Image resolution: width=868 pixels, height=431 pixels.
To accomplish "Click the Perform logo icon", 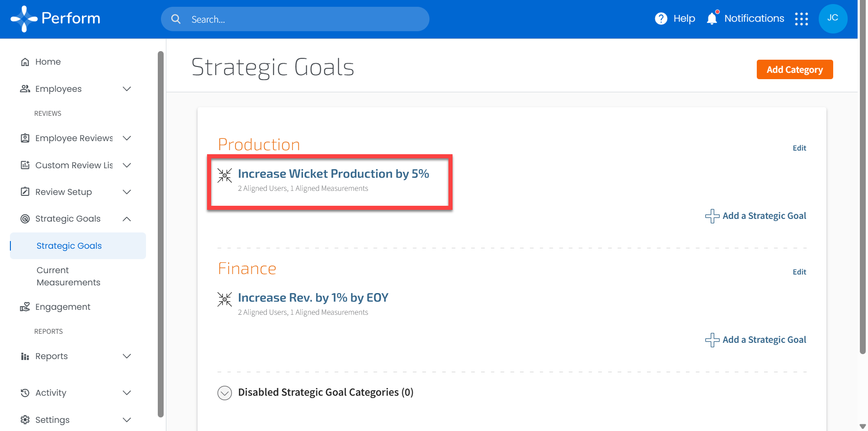I will (x=24, y=19).
